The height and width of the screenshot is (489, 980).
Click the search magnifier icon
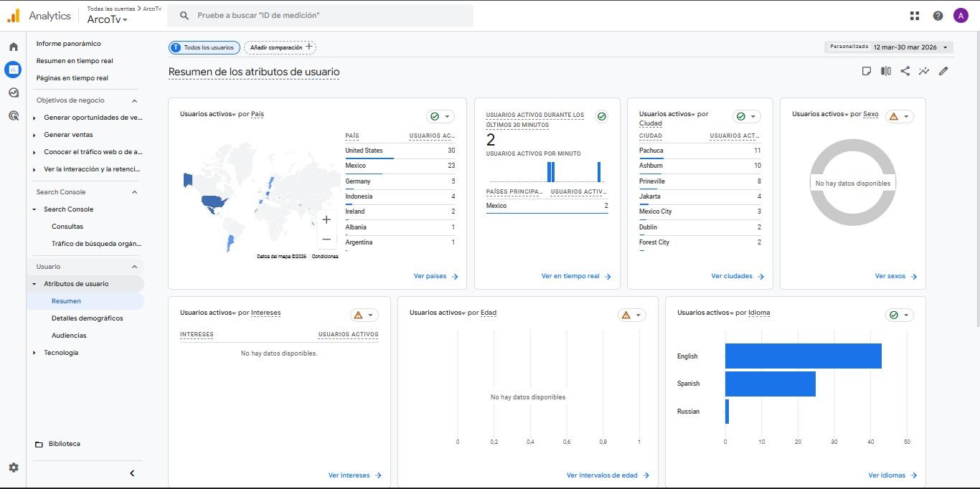(x=184, y=15)
